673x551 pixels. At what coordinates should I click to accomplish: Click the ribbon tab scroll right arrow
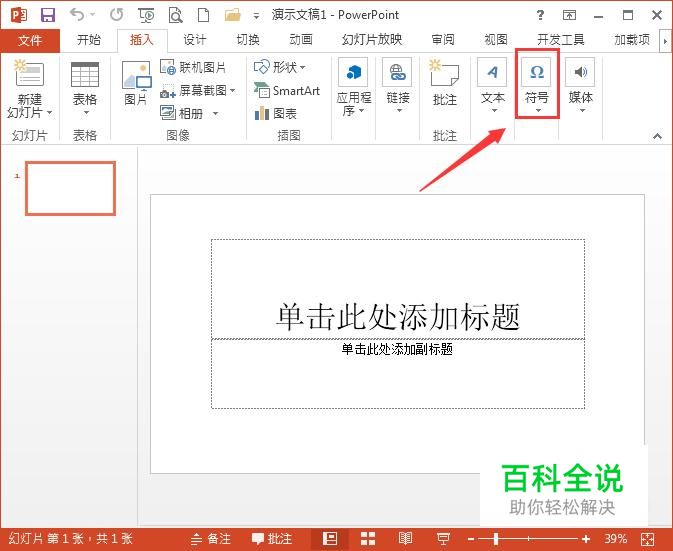click(666, 41)
